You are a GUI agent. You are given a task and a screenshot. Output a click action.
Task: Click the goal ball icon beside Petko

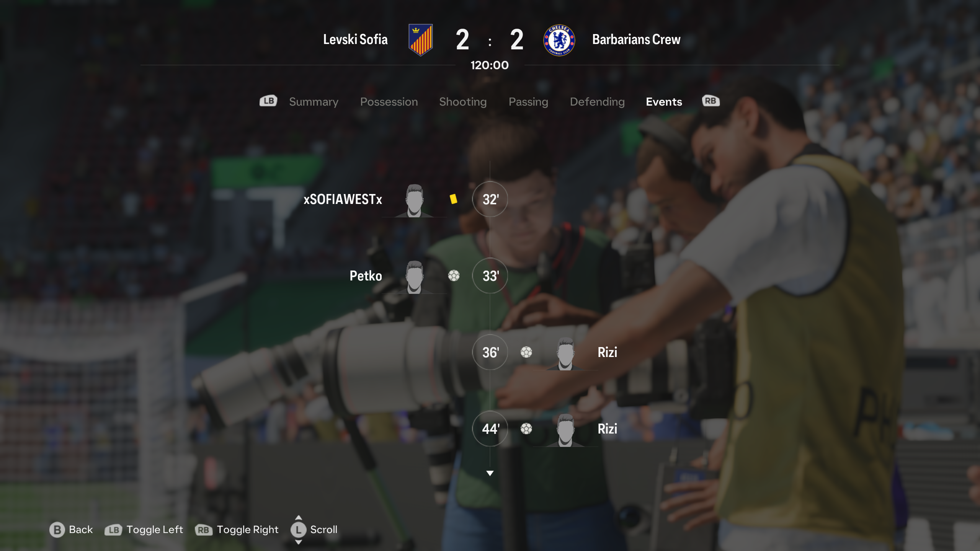pos(454,275)
